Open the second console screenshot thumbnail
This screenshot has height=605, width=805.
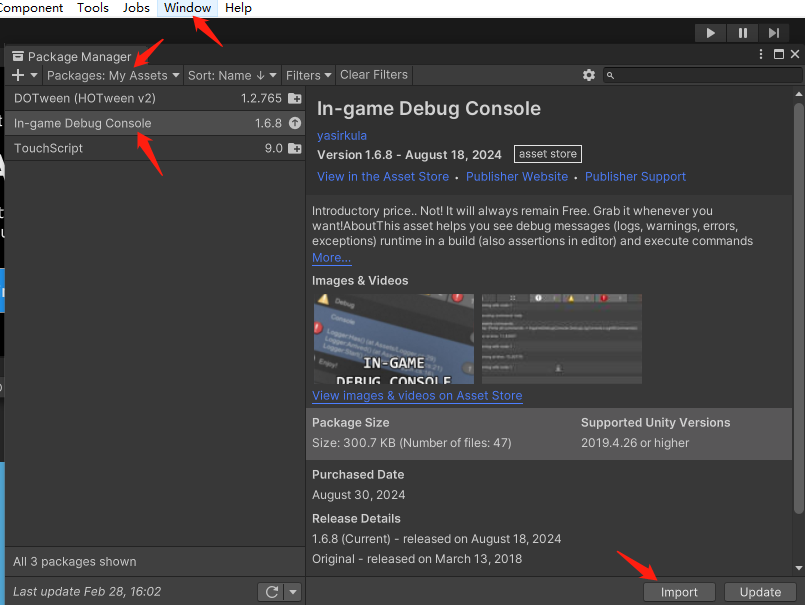(x=562, y=339)
